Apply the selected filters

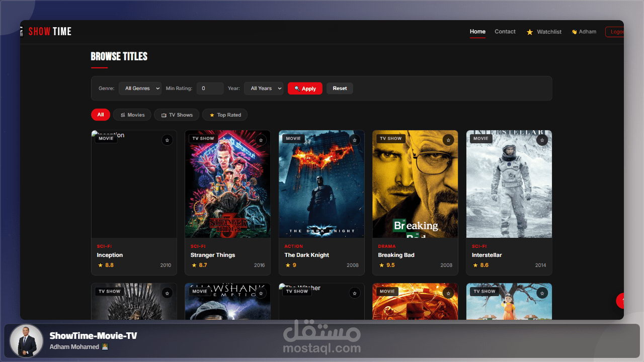tap(305, 88)
